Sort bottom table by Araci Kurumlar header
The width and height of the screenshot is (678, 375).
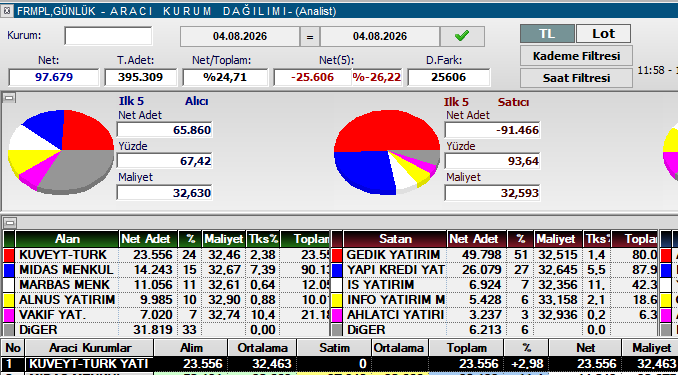pos(89,348)
